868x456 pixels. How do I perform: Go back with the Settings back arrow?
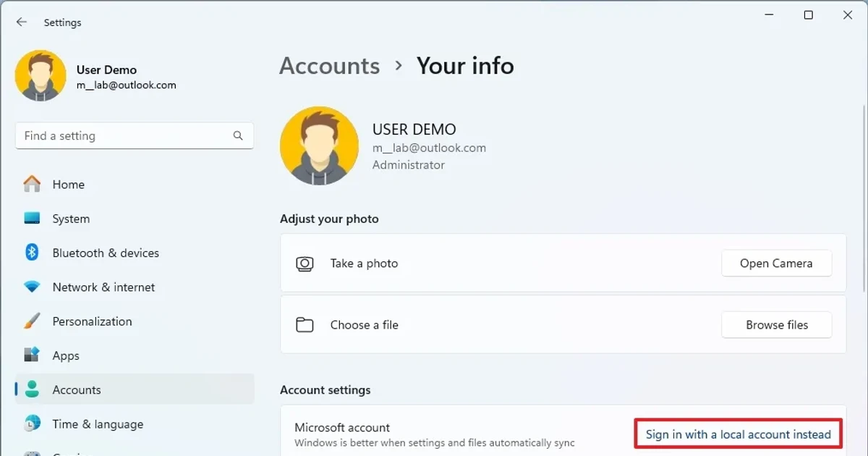pos(22,22)
